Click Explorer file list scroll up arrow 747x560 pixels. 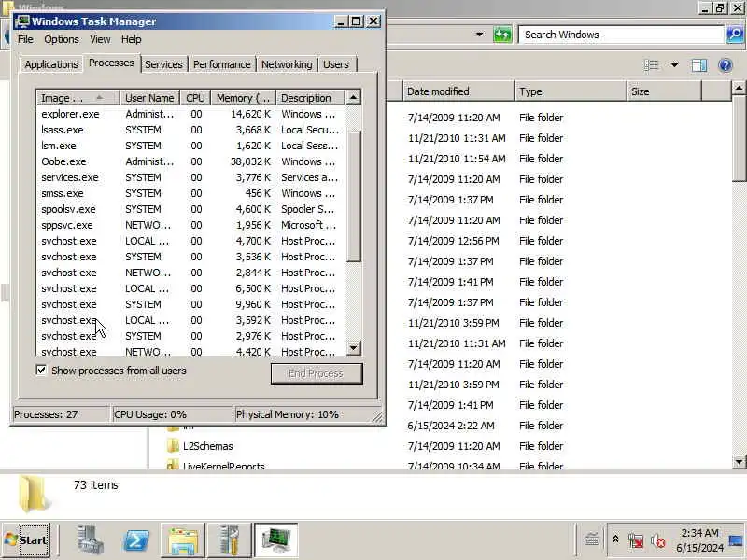pyautogui.click(x=739, y=88)
